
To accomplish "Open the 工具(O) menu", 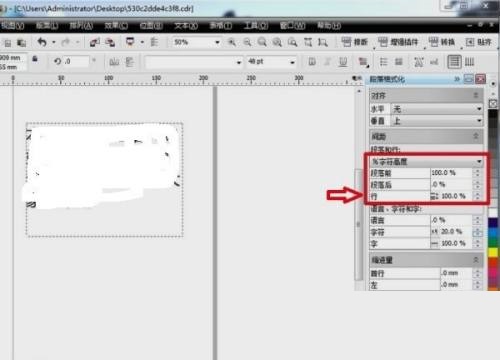I will pyautogui.click(x=256, y=26).
